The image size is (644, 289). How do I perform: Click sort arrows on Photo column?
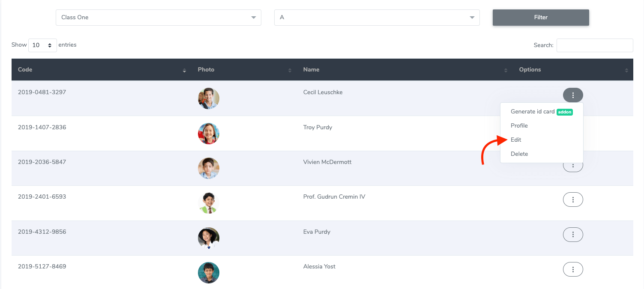click(x=290, y=70)
